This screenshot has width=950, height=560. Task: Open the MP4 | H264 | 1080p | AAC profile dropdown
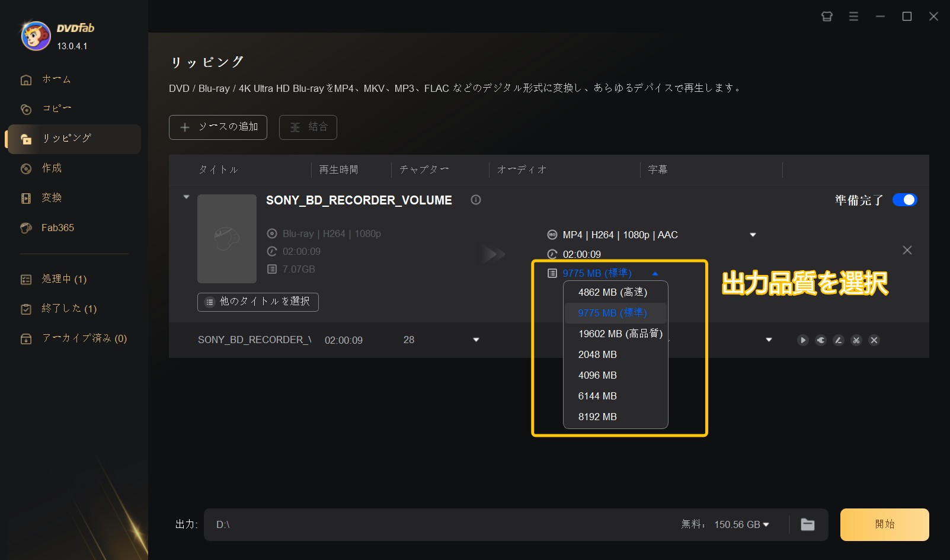(753, 235)
